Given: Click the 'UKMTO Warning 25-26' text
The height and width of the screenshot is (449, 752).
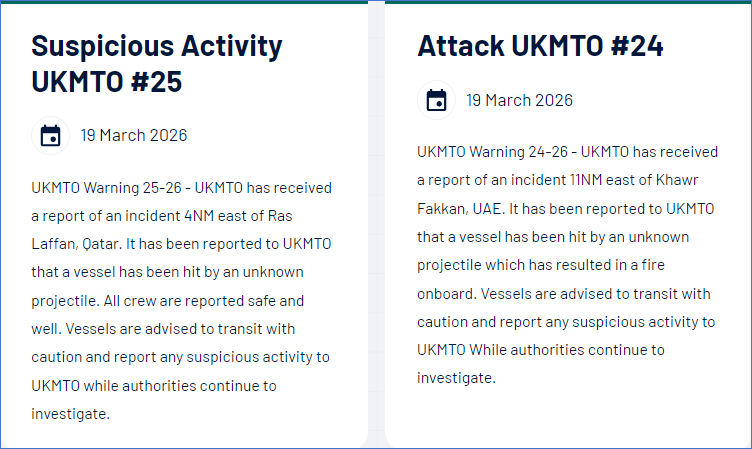Looking at the screenshot, I should (108, 188).
